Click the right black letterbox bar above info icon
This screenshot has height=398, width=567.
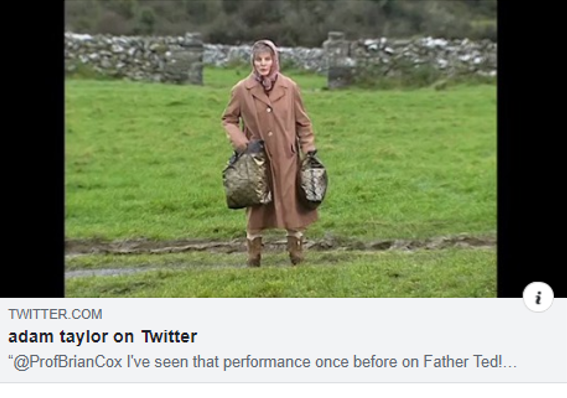tap(532, 141)
